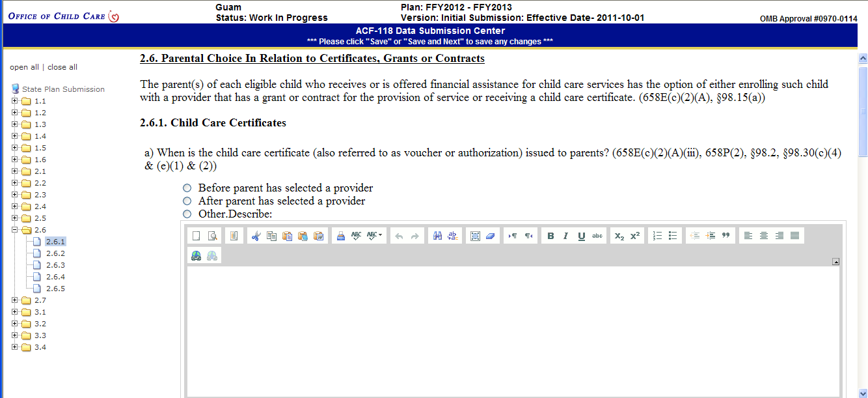868x398 pixels.
Task: Apply Superscript formatting
Action: 635,236
